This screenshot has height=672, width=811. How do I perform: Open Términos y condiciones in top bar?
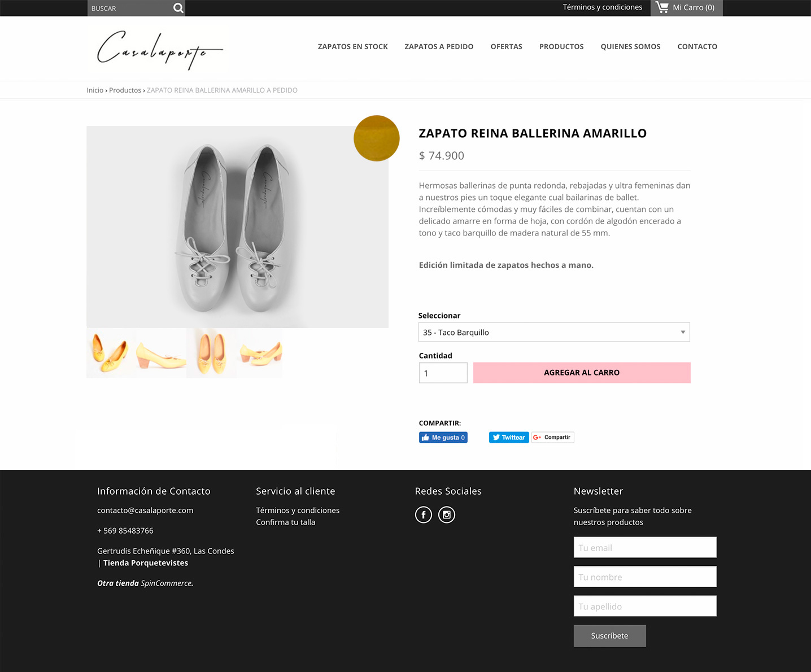click(x=603, y=7)
